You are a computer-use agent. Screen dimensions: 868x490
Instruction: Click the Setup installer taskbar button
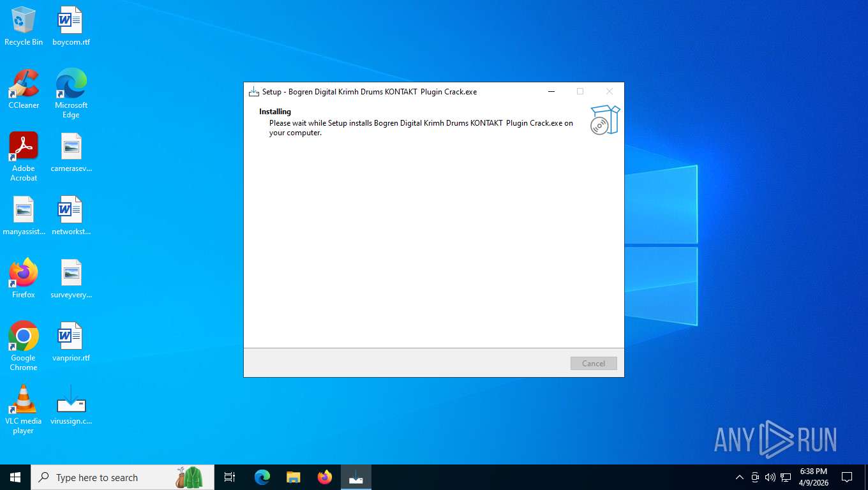(x=356, y=477)
